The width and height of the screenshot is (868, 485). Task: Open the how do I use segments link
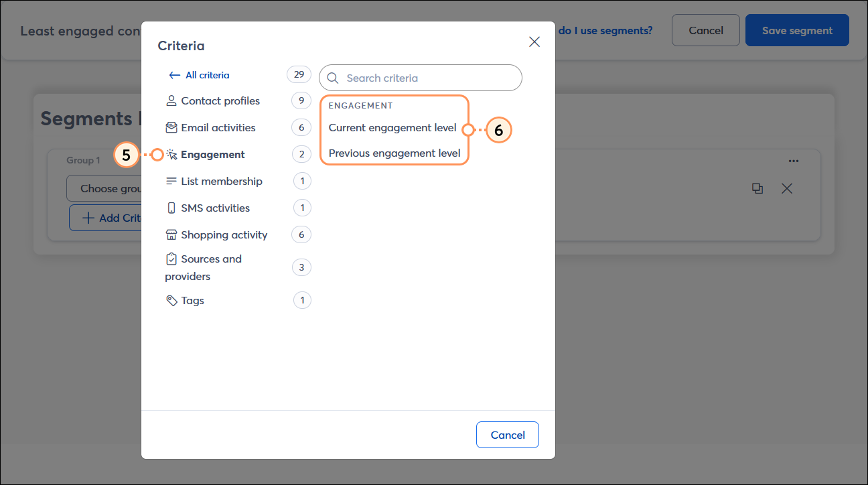tap(604, 30)
